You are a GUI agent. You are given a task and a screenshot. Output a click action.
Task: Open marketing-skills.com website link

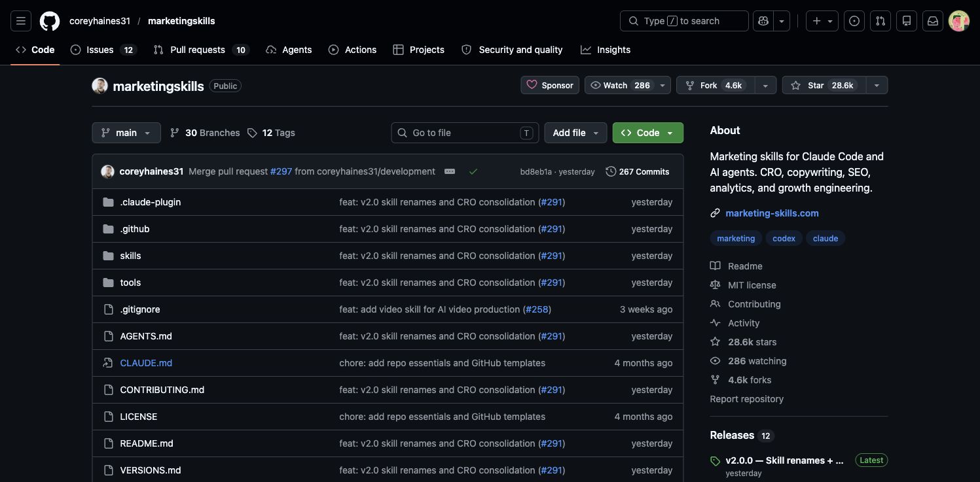[772, 213]
